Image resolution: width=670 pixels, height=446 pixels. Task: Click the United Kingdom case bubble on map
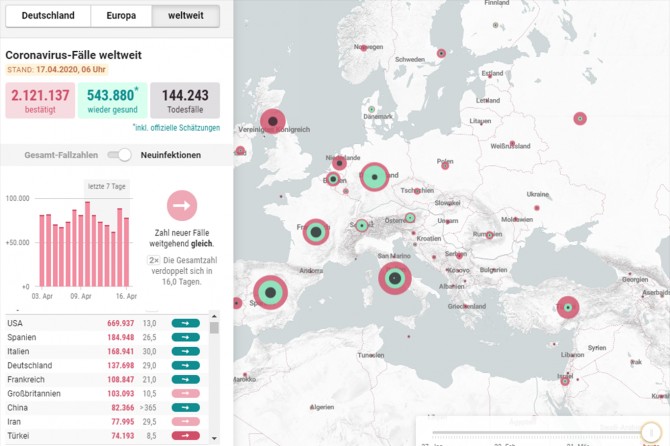coord(273,122)
